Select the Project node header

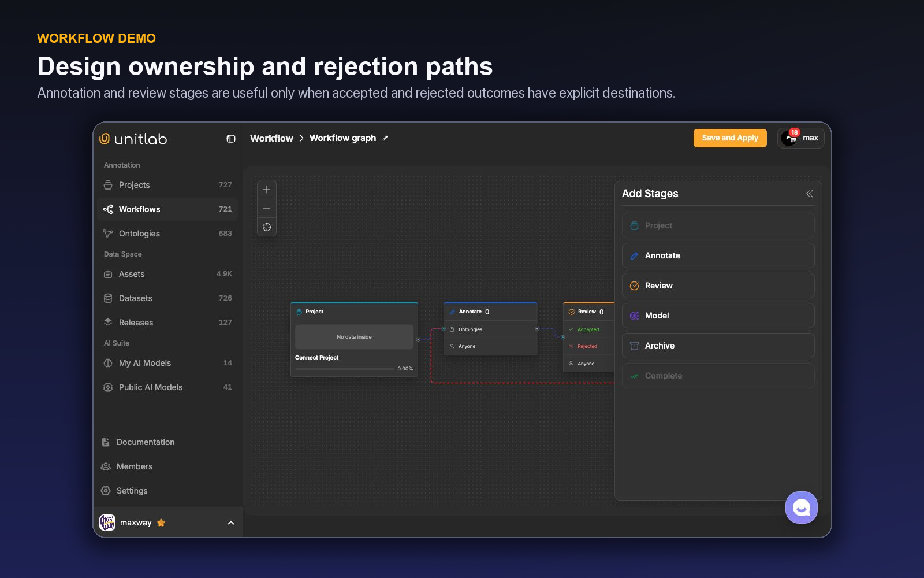[x=354, y=312]
